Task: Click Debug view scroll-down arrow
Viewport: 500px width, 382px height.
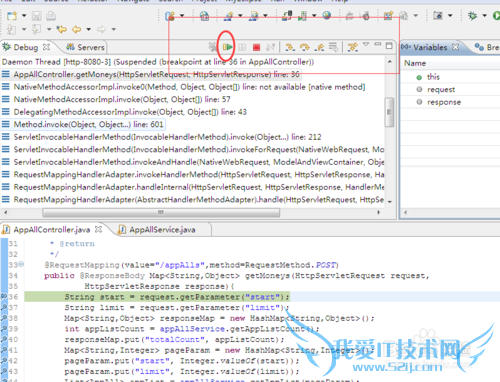Action: [390, 202]
